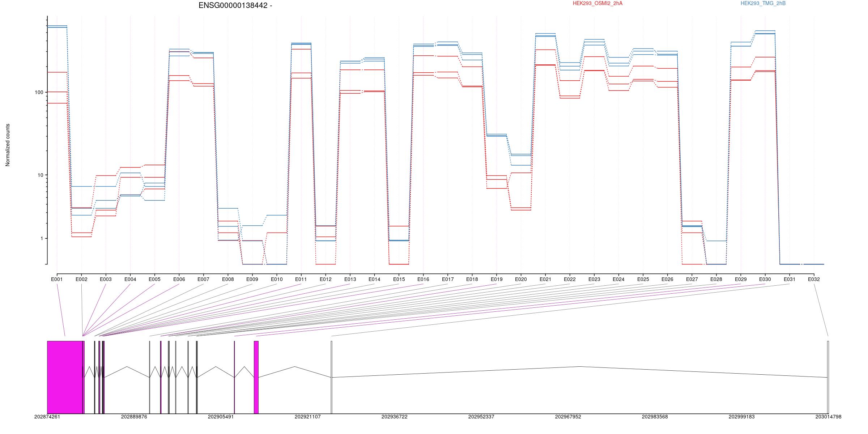868x434 pixels.
Task: Select exon label E008
Action: (x=228, y=279)
